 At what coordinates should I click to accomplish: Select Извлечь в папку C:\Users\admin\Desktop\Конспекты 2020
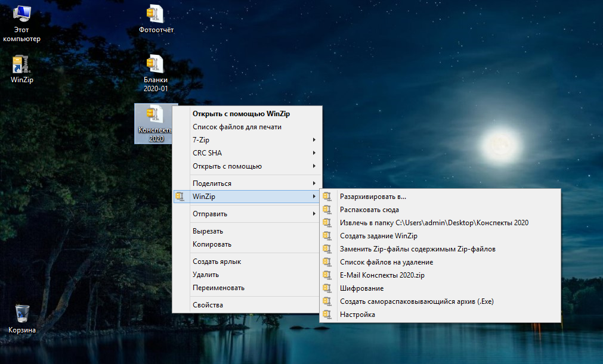440,223
